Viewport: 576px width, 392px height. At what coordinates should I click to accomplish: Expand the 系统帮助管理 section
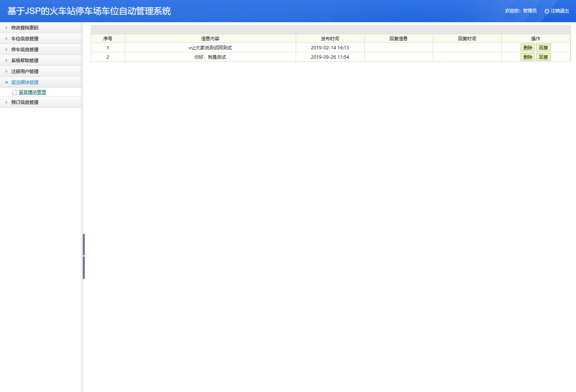tap(25, 60)
